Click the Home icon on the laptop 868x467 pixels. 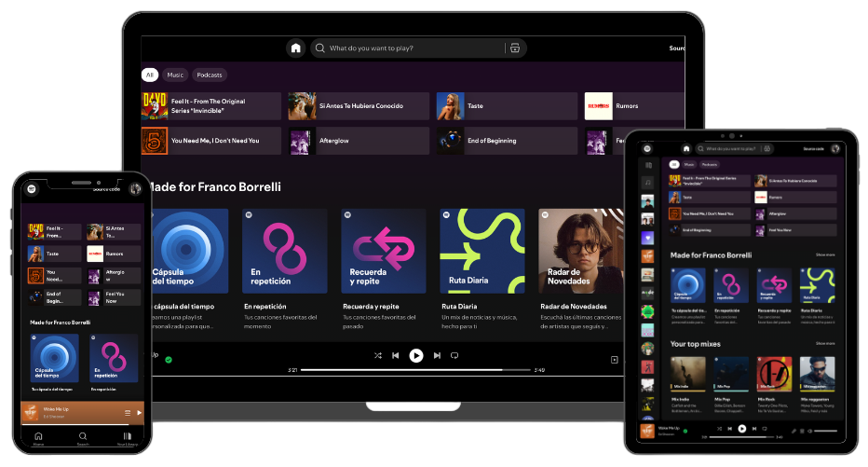click(x=295, y=48)
